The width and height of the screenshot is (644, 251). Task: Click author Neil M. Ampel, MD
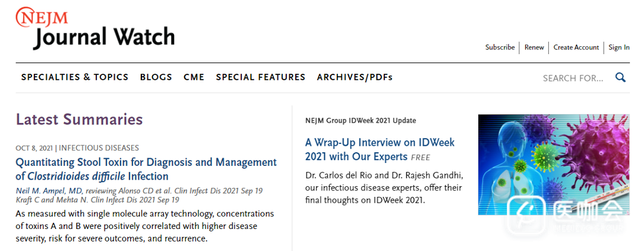pos(49,190)
